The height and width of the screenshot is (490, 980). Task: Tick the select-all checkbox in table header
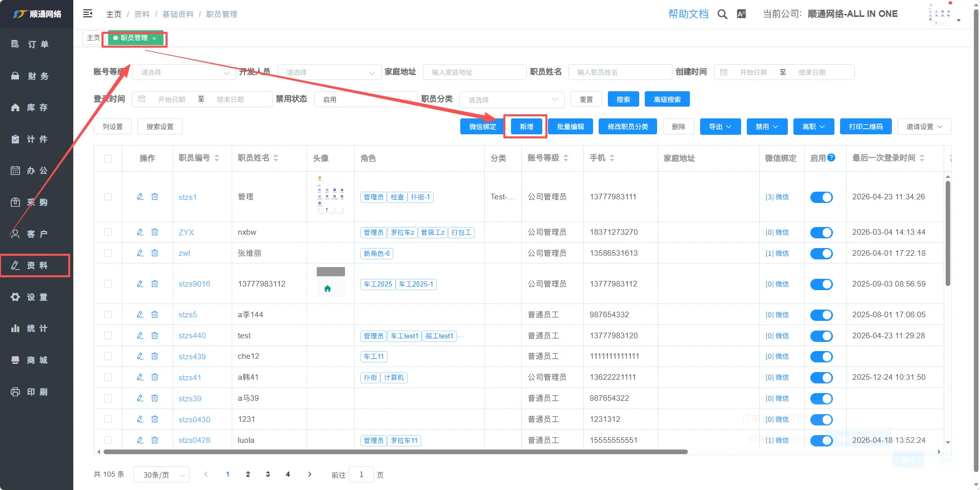[108, 158]
